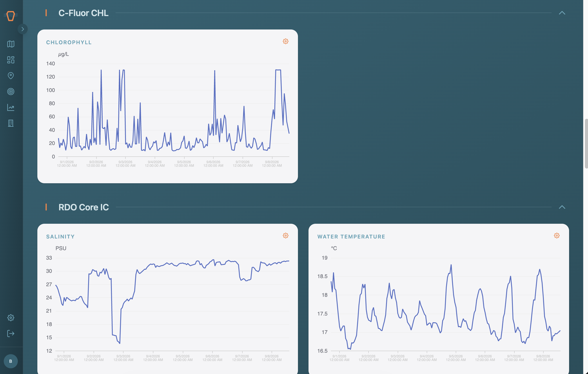Click the 140 y-axis value on Chlorophyll chart
Screen dimensions: 588x374
(51, 64)
